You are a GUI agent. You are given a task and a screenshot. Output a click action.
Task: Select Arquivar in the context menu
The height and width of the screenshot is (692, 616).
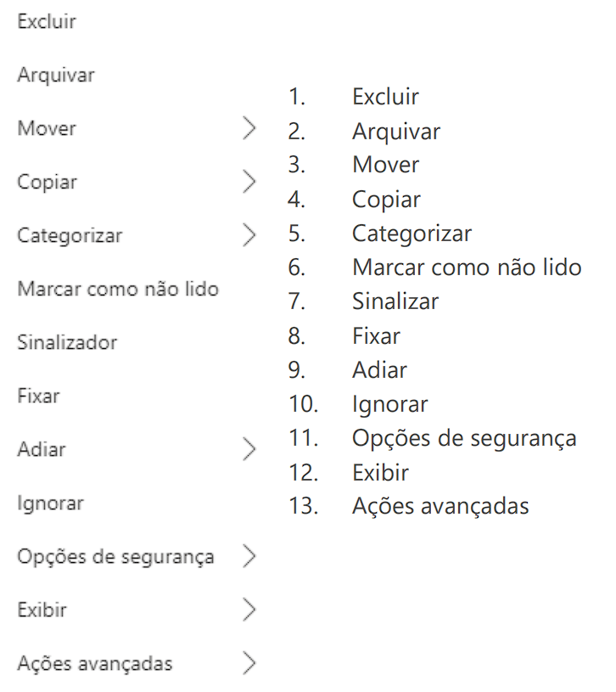click(56, 75)
